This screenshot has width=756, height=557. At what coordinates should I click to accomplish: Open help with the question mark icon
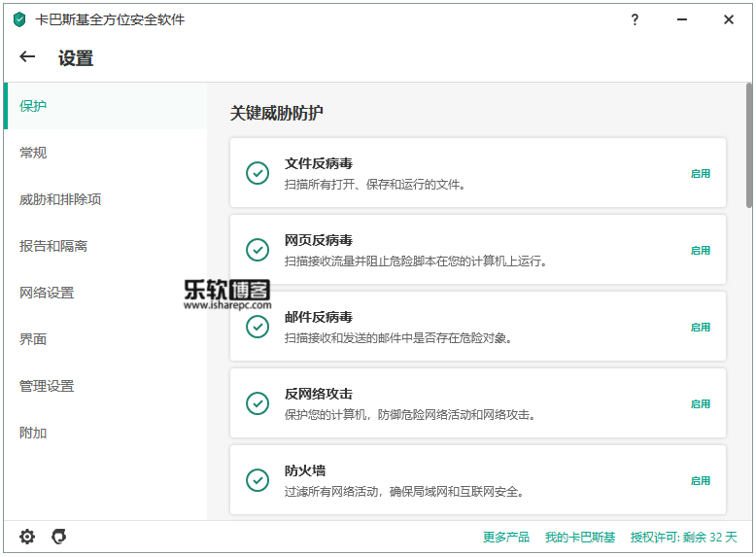[636, 19]
